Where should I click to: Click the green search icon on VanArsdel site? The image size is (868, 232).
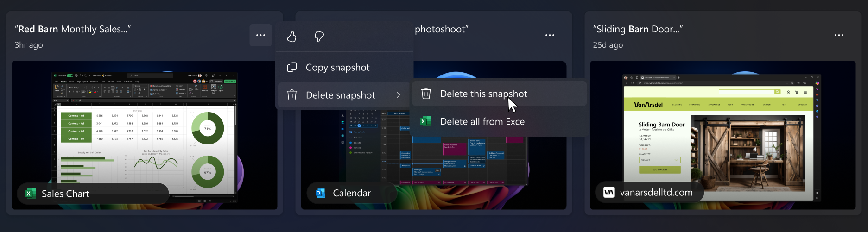(x=777, y=92)
